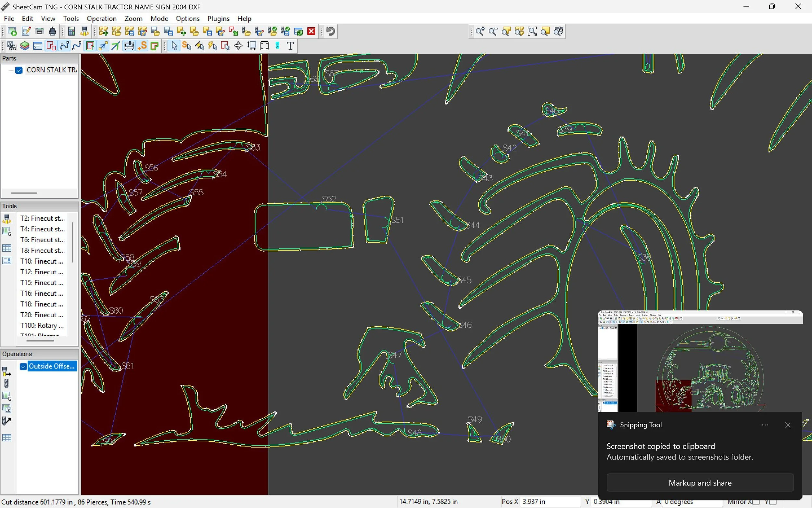This screenshot has height=508, width=812.
Task: Click the Pos X input field
Action: tap(549, 501)
